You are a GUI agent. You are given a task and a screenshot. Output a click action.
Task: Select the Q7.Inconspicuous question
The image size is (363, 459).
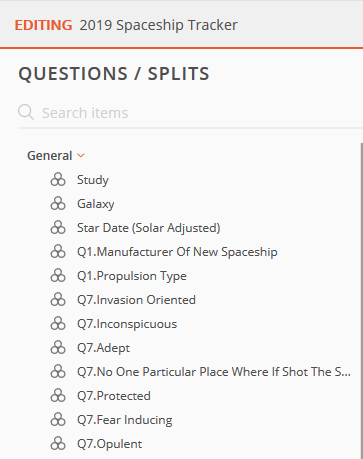(x=127, y=324)
